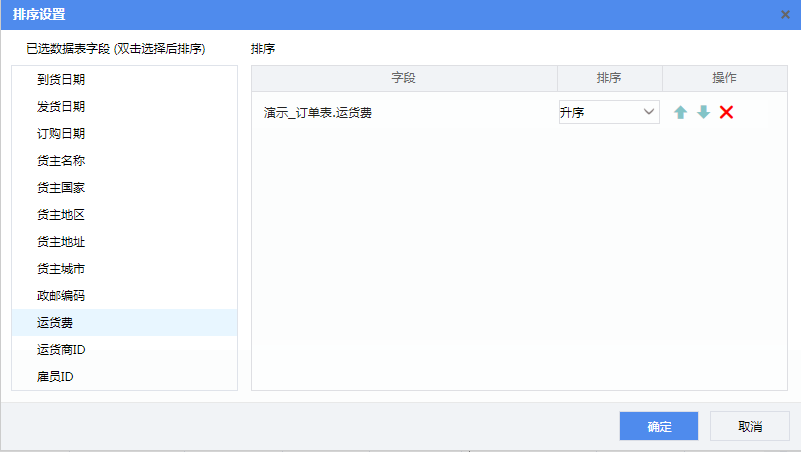Viewport: 801px width, 452px height.
Task: Choose the 运货商ID field
Action: pyautogui.click(x=62, y=350)
